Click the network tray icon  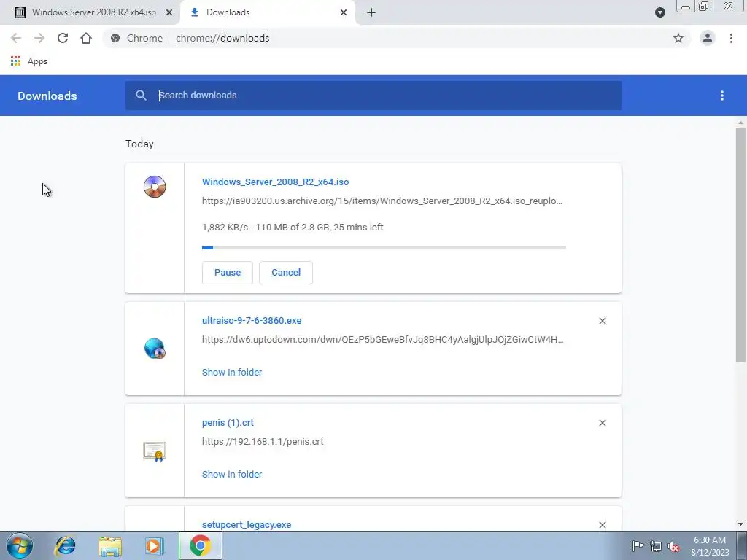pyautogui.click(x=656, y=546)
